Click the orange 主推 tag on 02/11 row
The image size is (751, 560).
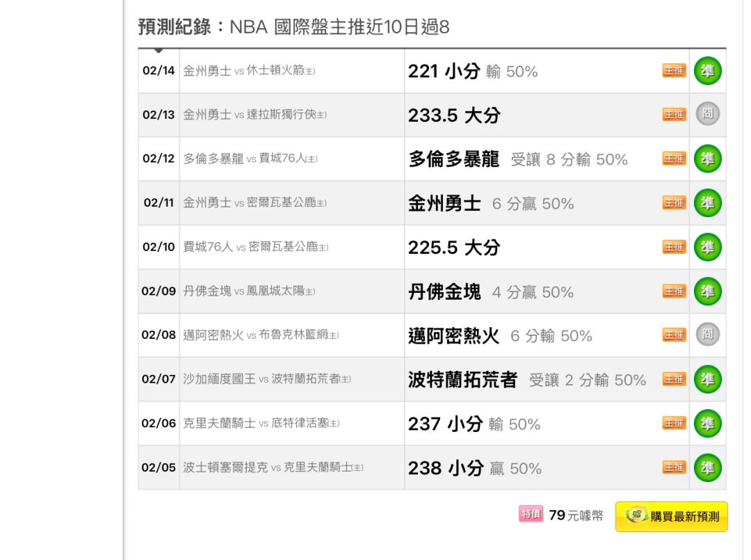674,202
